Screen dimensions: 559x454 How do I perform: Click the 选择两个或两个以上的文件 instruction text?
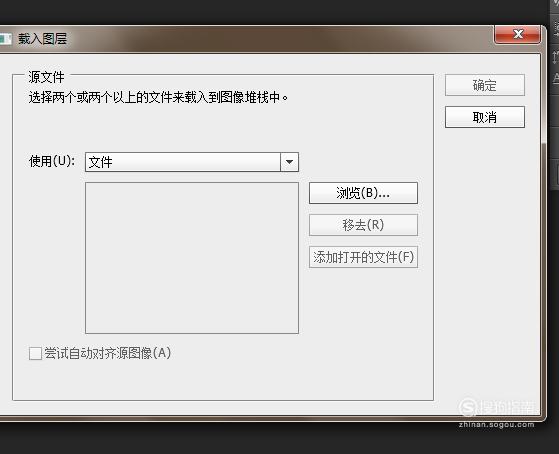tap(158, 97)
